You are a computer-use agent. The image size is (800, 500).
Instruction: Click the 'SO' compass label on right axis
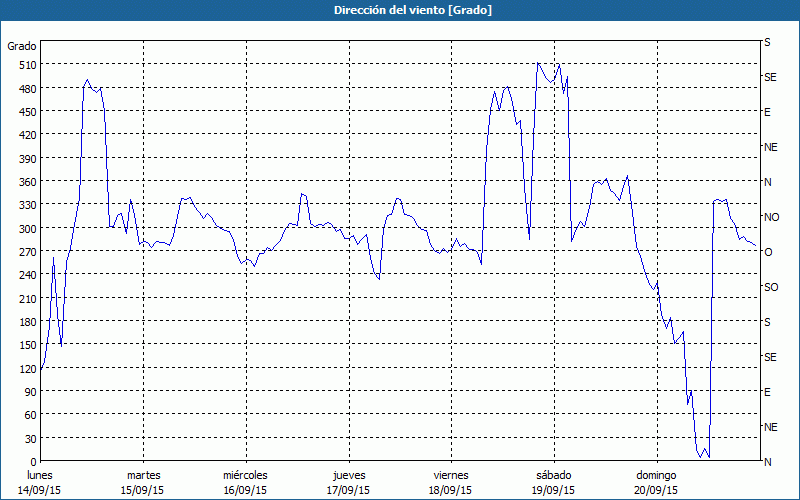point(770,287)
